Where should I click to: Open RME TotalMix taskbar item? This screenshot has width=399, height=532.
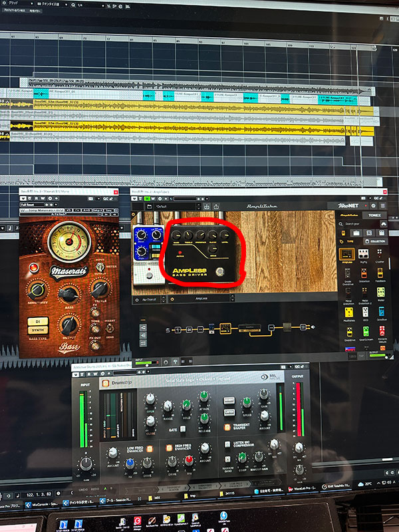pyautogui.click(x=336, y=487)
